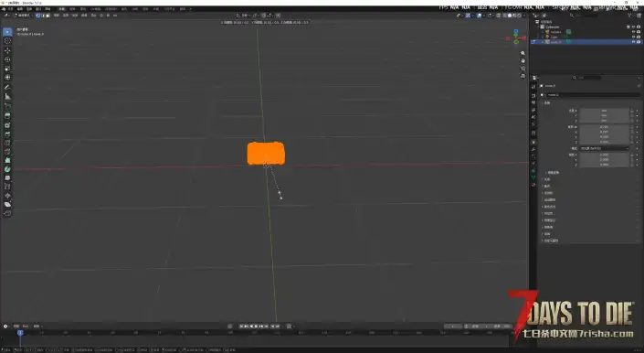Select the Move tool
644x353 pixels.
(x=7, y=50)
